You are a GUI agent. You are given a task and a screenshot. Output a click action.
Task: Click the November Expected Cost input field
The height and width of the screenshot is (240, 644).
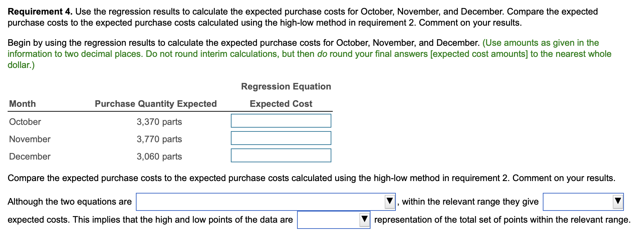(x=281, y=138)
